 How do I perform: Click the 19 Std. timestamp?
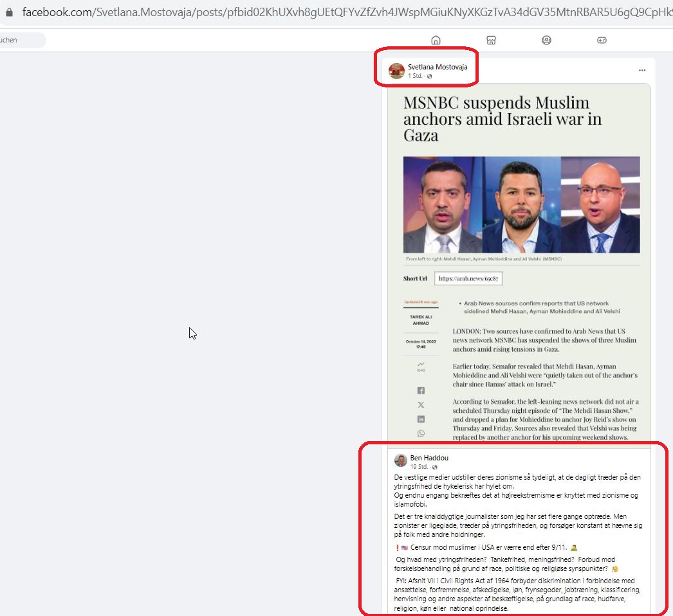click(x=418, y=467)
